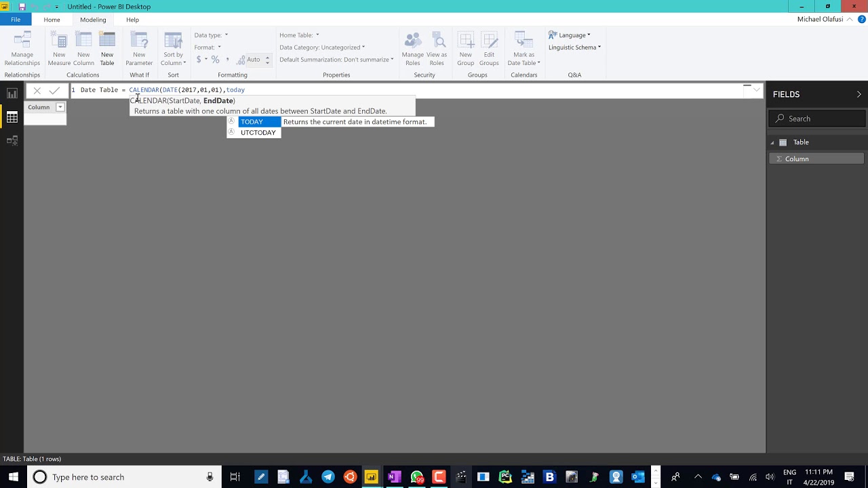Open Mark as Date Table dropdown
Image resolution: width=868 pixels, height=488 pixels.
point(524,49)
